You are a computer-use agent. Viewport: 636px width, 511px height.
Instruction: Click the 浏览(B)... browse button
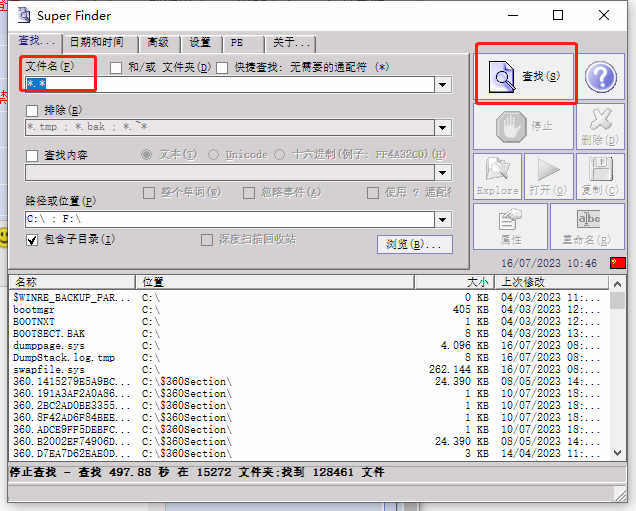click(x=414, y=245)
